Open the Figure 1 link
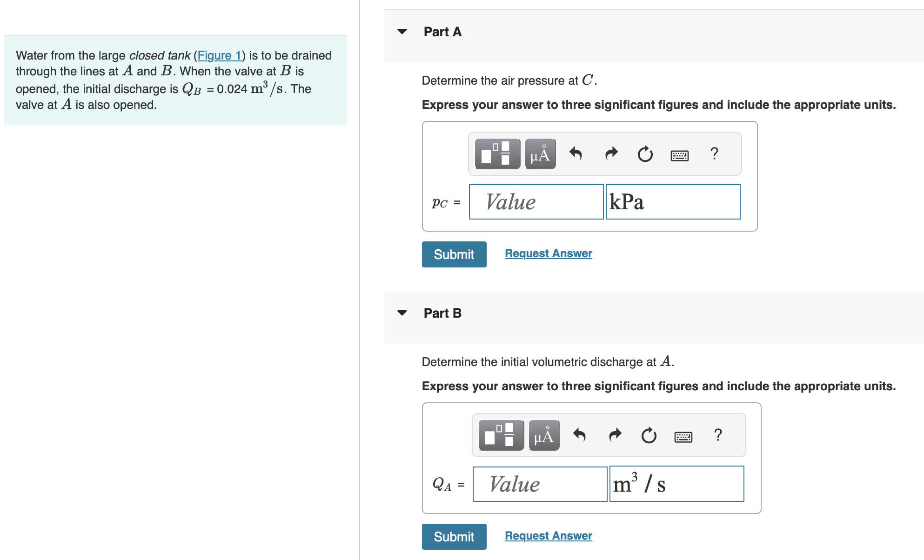The width and height of the screenshot is (924, 560). point(219,55)
